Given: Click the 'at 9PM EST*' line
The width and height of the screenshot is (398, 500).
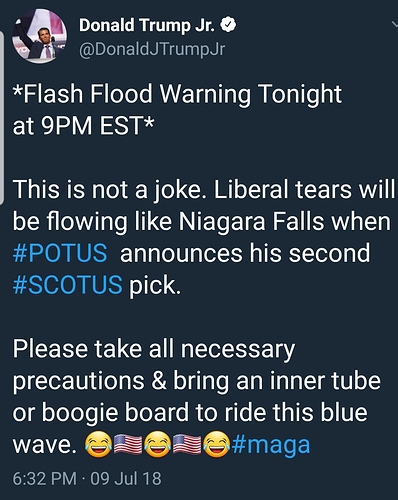Looking at the screenshot, I should (84, 126).
